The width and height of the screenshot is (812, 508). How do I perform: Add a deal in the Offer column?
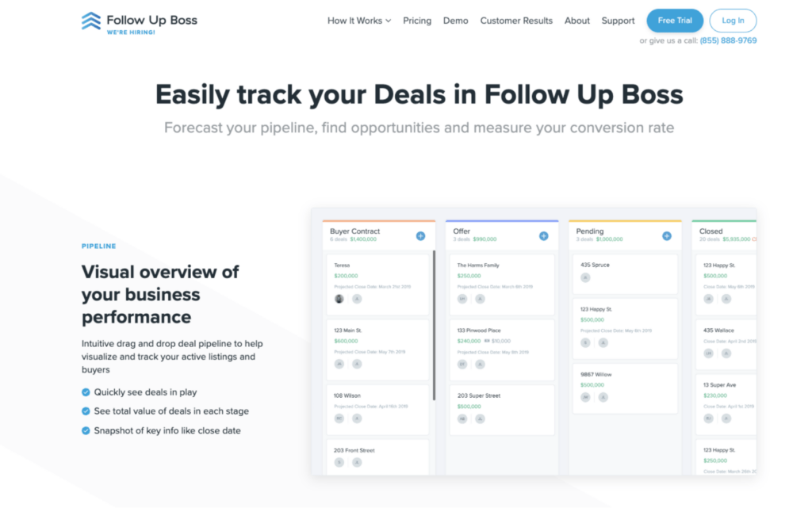click(544, 235)
